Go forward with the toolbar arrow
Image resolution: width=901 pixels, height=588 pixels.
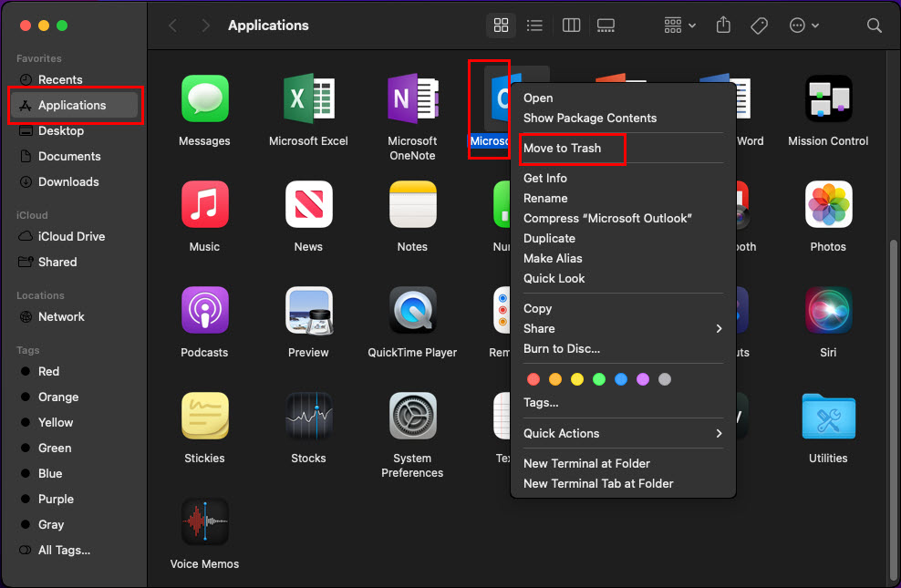tap(205, 26)
